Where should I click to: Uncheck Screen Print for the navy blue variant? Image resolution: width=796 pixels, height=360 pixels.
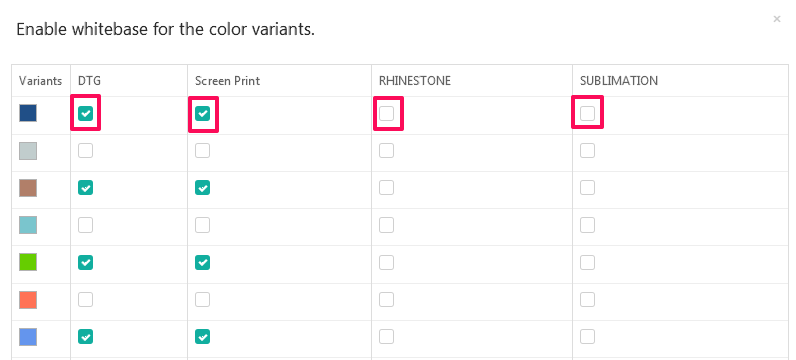tap(203, 113)
